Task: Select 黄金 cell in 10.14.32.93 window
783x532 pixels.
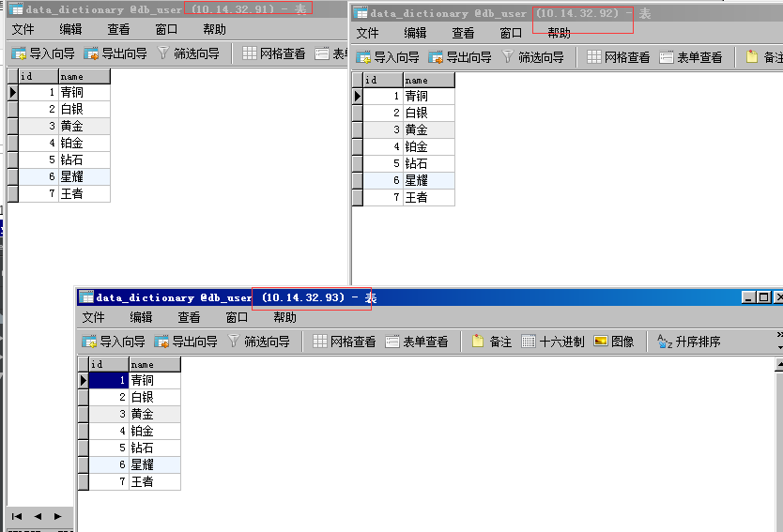Action: (155, 414)
